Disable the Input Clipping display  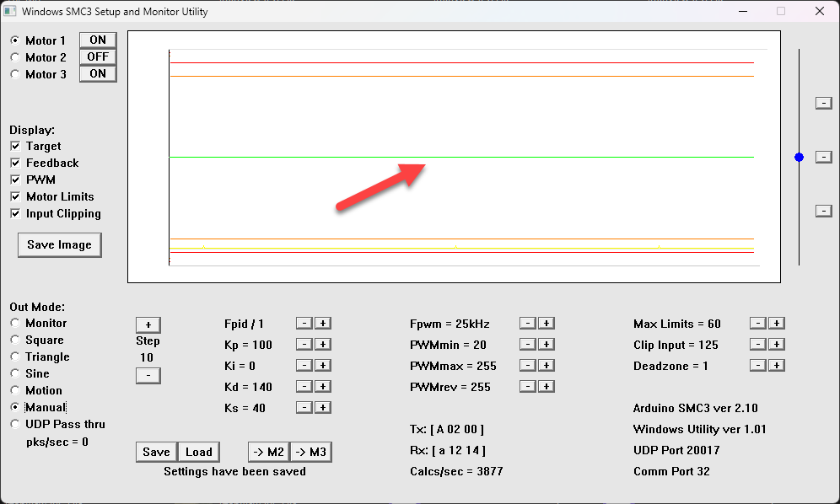pos(15,213)
